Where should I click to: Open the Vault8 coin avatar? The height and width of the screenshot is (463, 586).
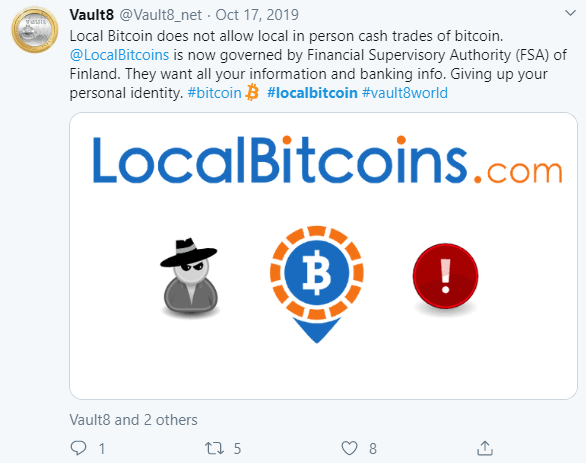tap(34, 29)
